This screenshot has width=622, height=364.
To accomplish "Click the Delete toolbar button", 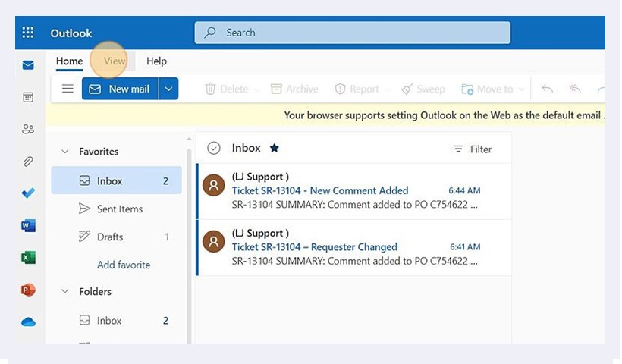I will click(x=227, y=89).
